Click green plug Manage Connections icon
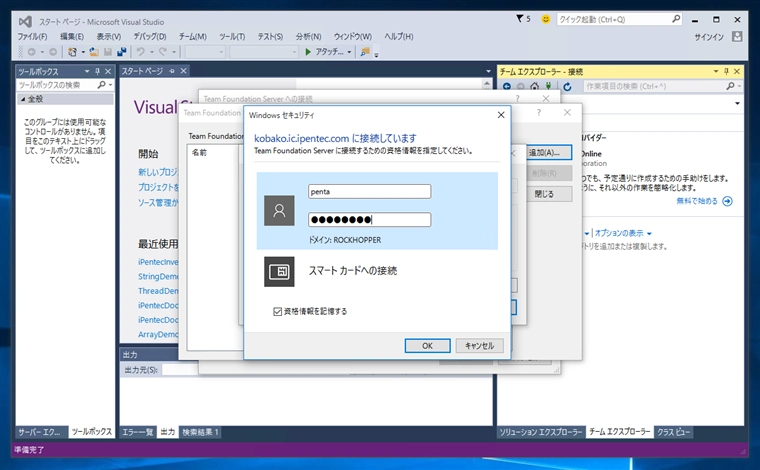 pyautogui.click(x=548, y=86)
